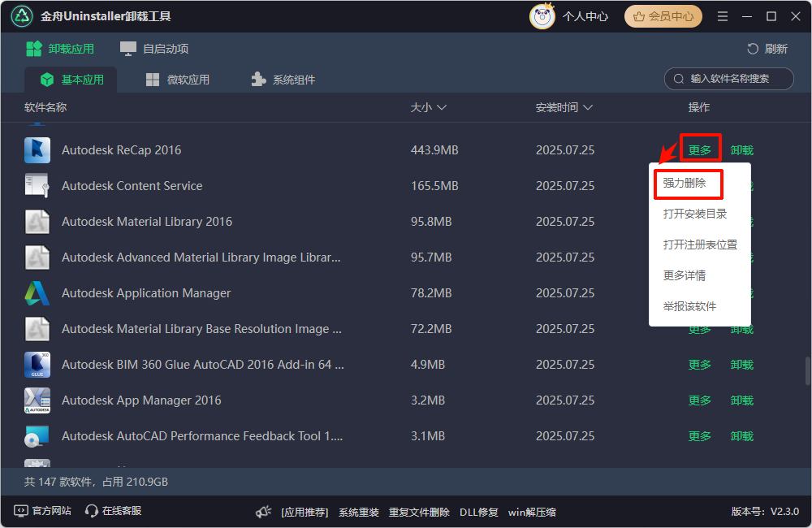812x528 pixels.
Task: Click the megaphone icon beside 应用推荐
Action: 261,512
